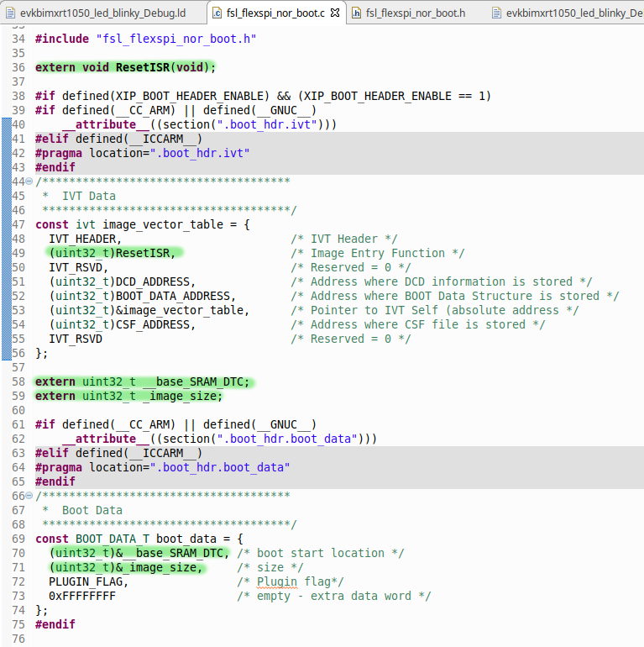Click 'const ivt image_vector_table = {' line

pos(142,224)
